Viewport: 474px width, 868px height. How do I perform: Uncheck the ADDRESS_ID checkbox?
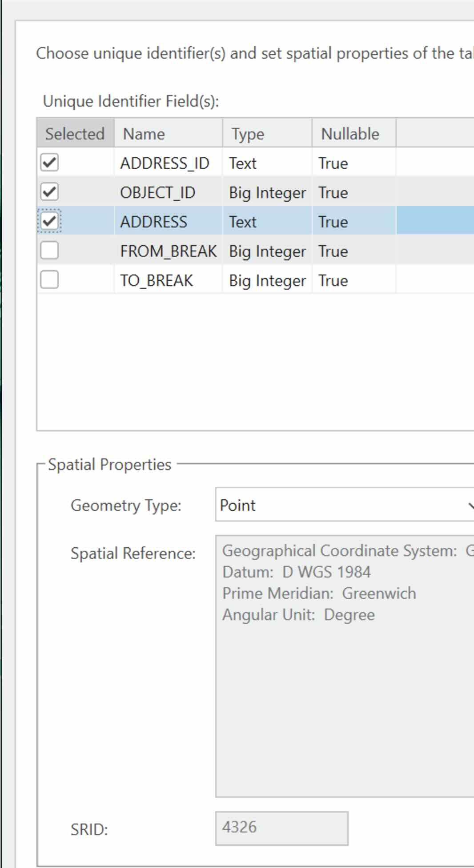[x=49, y=163]
